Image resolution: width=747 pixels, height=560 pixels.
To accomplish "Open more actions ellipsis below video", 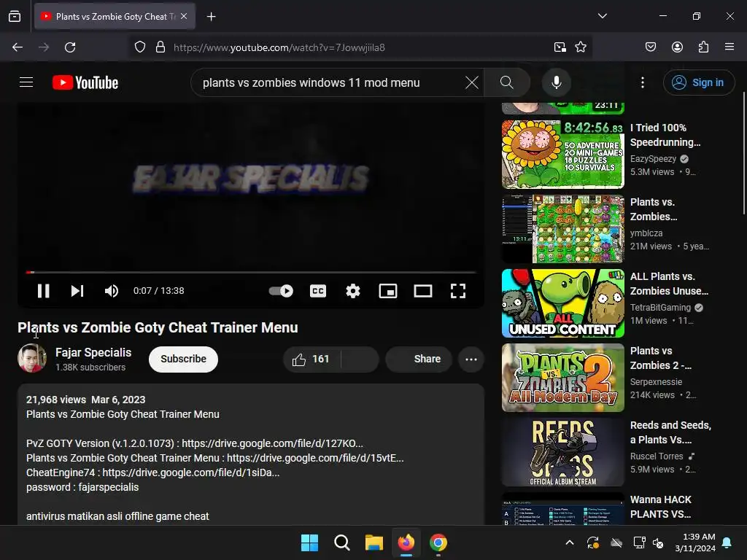I will pos(471,359).
